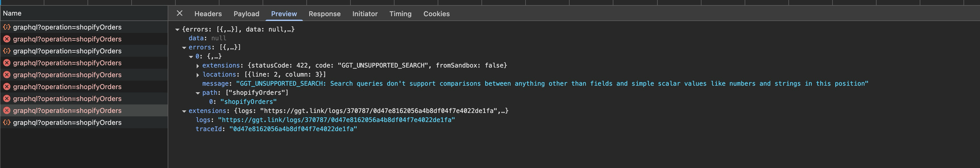Expand the locations array
Screen dimensions: 980x168
point(198,75)
